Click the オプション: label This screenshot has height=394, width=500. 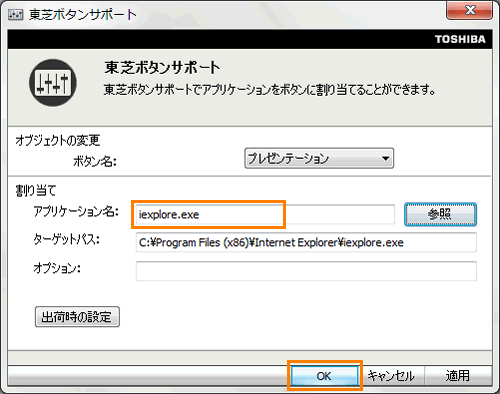[x=57, y=268]
